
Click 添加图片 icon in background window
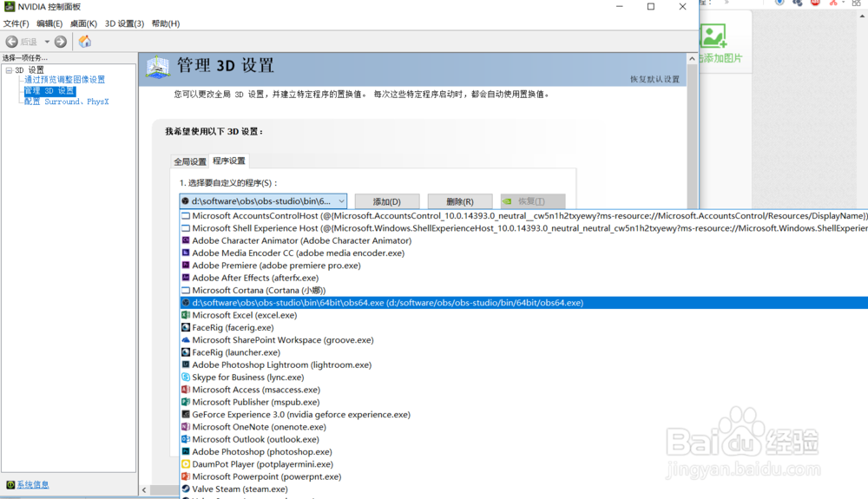click(x=713, y=36)
